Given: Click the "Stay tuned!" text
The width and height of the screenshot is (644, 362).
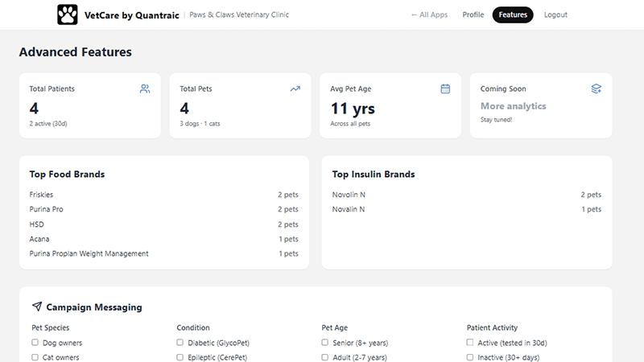Looking at the screenshot, I should click(496, 120).
